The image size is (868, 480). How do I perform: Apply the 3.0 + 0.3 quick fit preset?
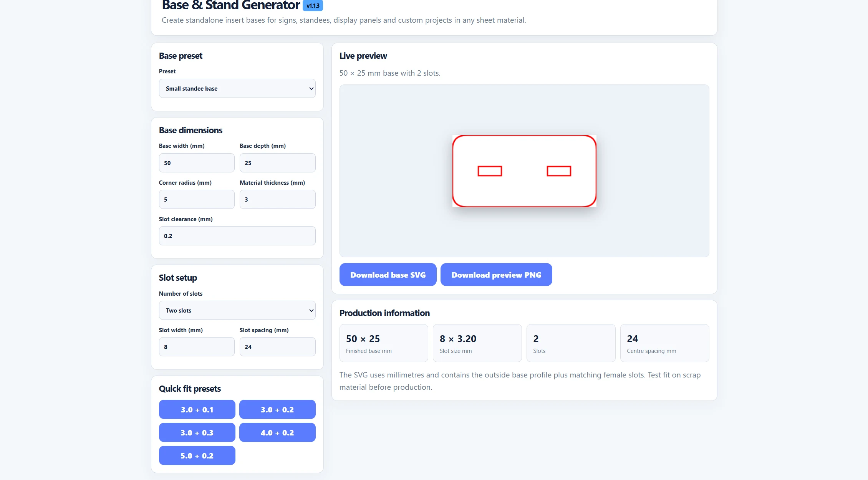pyautogui.click(x=197, y=432)
